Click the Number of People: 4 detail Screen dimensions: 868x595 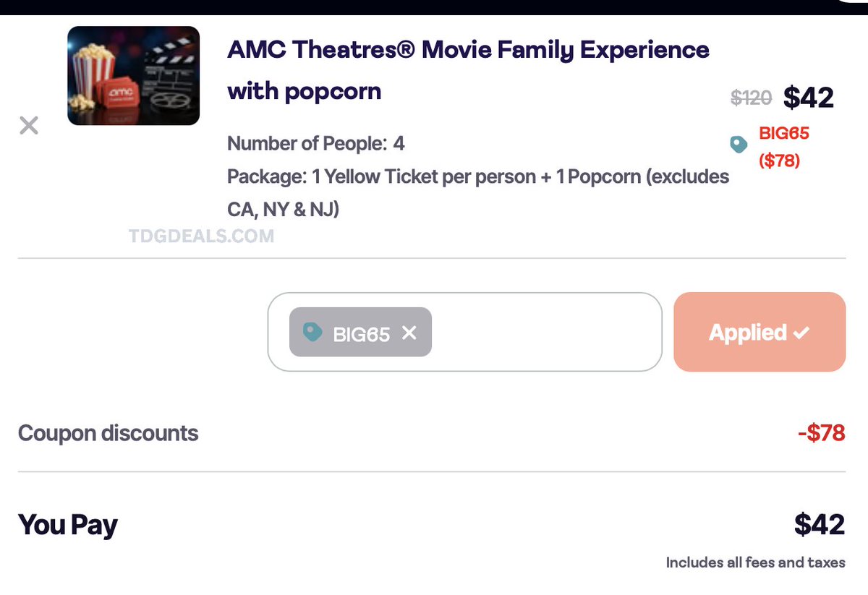point(315,144)
